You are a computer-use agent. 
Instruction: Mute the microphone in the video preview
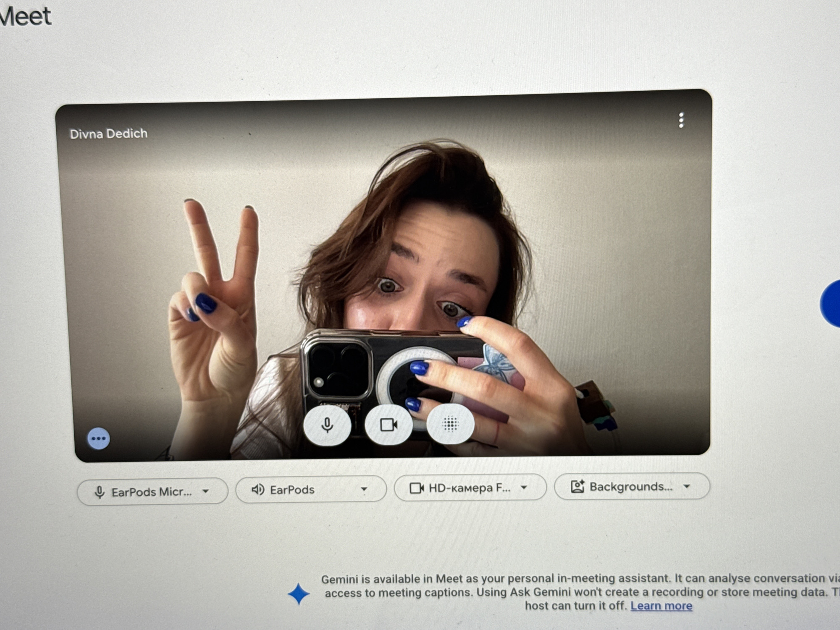pyautogui.click(x=327, y=425)
